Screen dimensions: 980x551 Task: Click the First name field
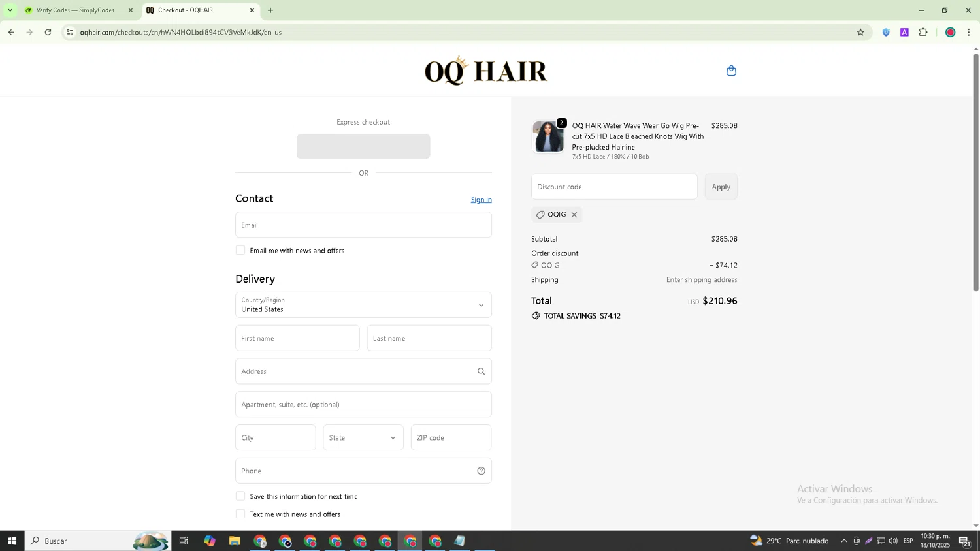click(297, 338)
